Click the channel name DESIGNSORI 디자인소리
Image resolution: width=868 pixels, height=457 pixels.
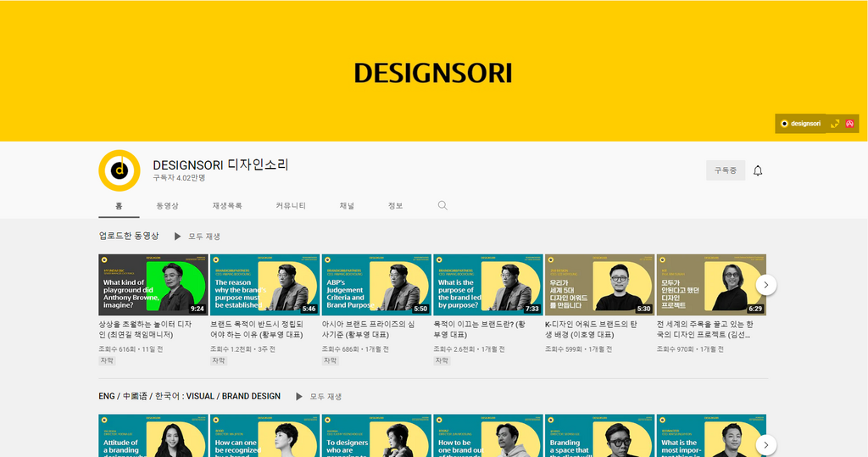tap(220, 164)
